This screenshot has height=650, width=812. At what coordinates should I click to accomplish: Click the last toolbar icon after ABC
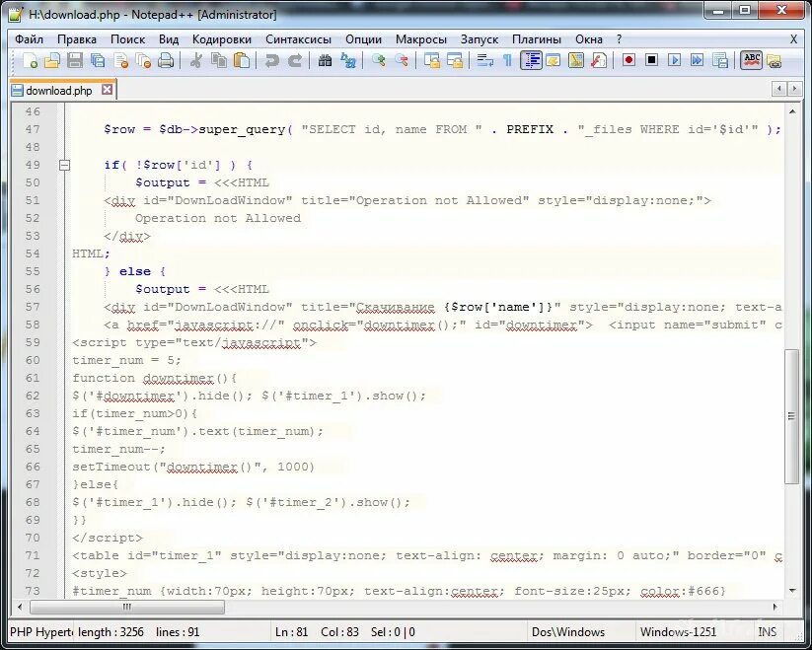pos(775,61)
